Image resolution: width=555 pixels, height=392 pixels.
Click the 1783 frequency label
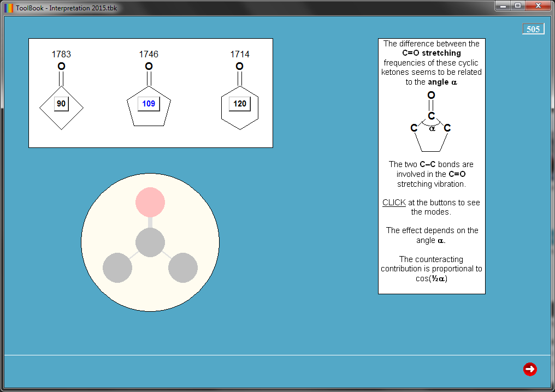click(x=61, y=54)
